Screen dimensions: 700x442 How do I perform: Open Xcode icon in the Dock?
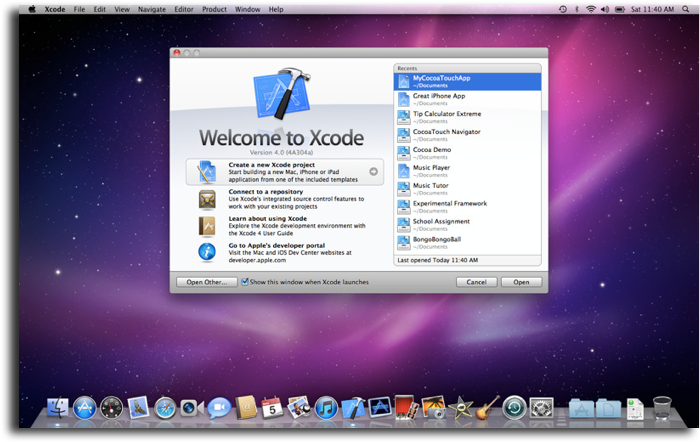(353, 408)
